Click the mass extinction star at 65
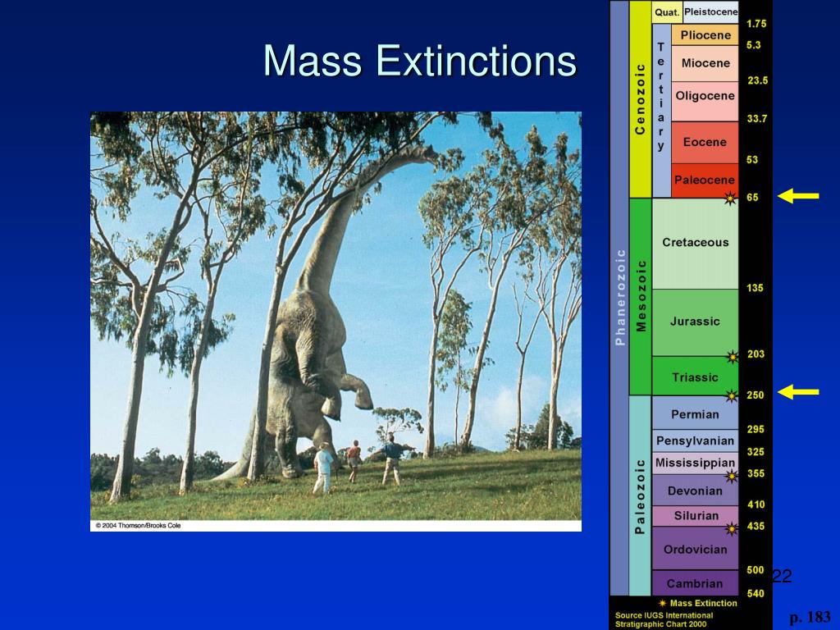The image size is (840, 630). pyautogui.click(x=729, y=199)
